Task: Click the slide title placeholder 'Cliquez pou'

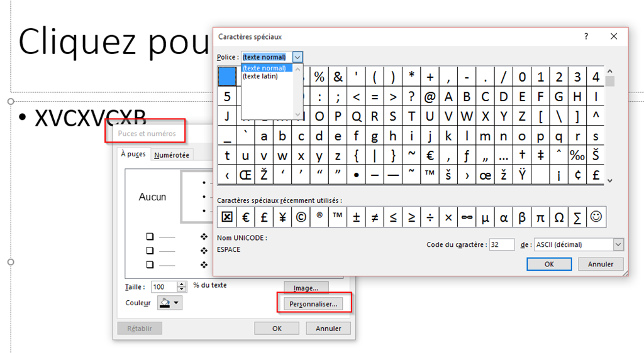Action: (114, 42)
